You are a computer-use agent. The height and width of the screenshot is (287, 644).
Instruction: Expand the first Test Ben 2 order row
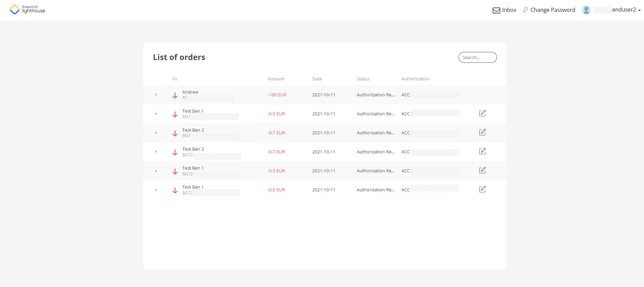[156, 133]
